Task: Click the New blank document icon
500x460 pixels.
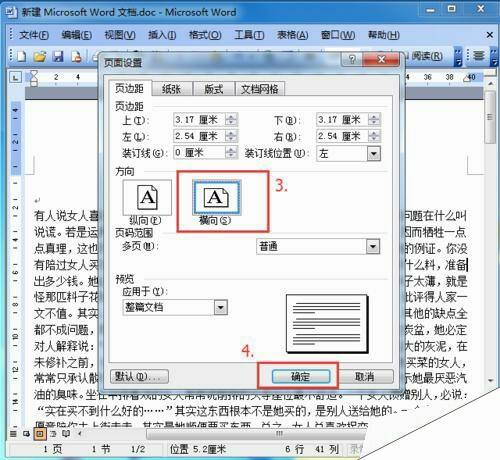Action: tap(21, 56)
